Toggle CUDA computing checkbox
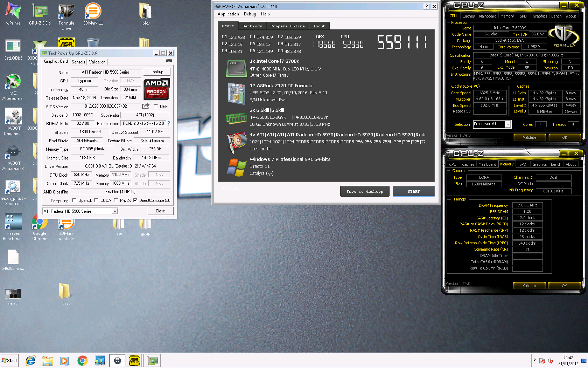This screenshot has width=588, height=368. point(96,200)
